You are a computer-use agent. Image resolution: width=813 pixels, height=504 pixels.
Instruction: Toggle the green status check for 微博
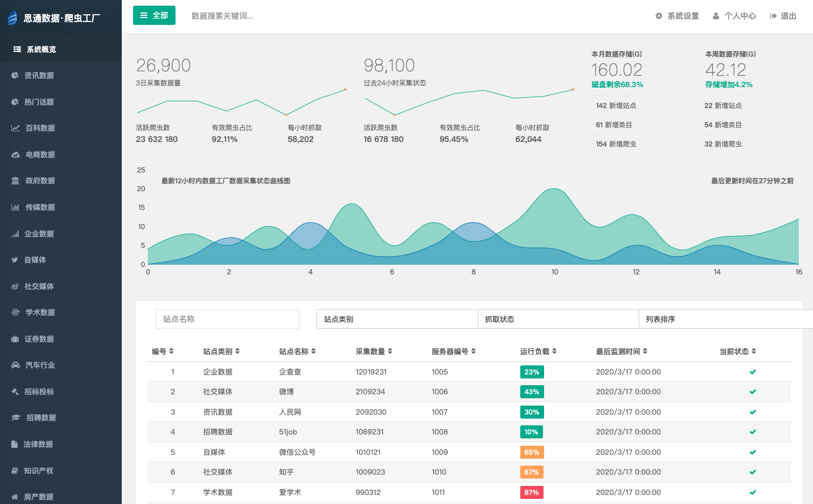coord(752,391)
